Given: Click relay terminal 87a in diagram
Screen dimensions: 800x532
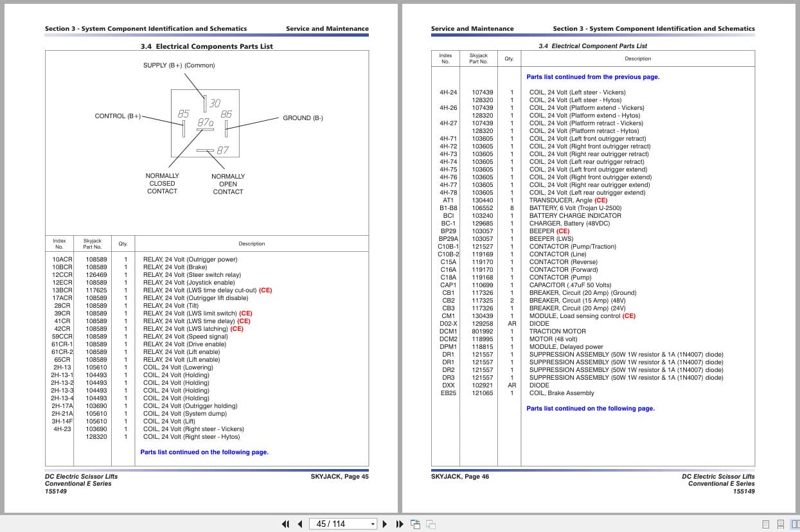Looking at the screenshot, I should tap(205, 122).
